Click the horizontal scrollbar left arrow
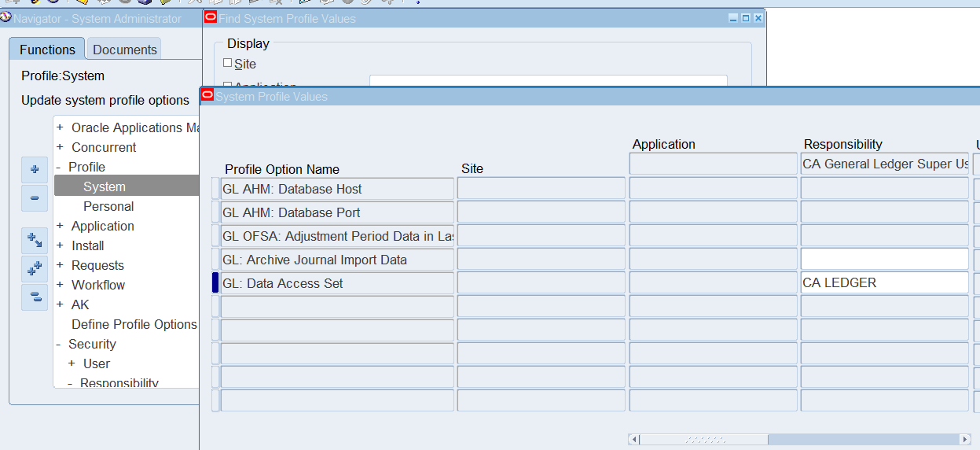 click(635, 439)
